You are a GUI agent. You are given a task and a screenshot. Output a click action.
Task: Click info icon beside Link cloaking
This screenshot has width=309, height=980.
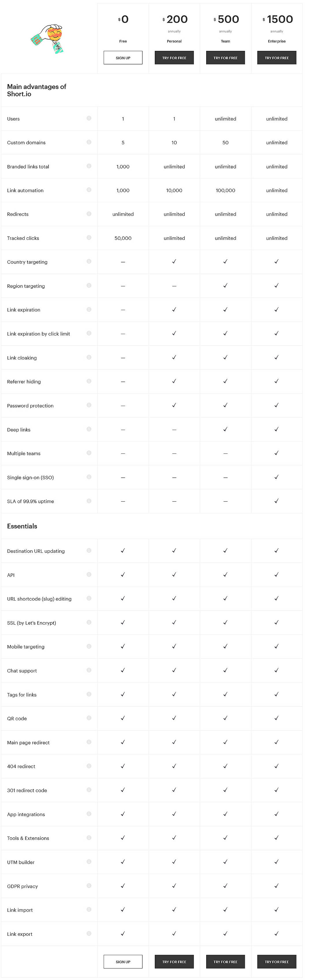coord(89,357)
